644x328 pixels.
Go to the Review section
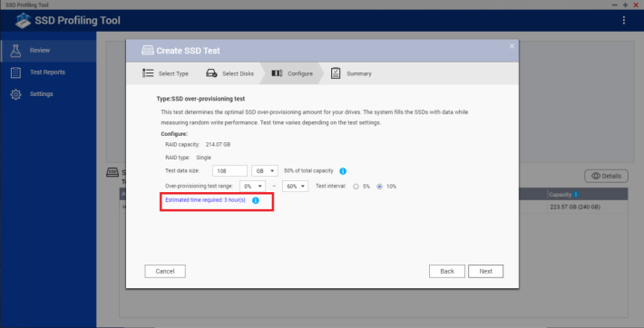(x=48, y=51)
